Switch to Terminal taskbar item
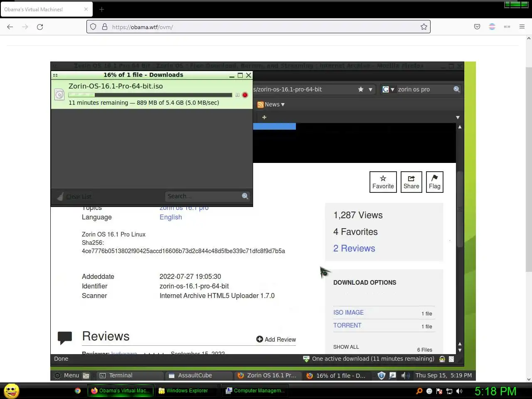Image resolution: width=532 pixels, height=399 pixels. 130,375
